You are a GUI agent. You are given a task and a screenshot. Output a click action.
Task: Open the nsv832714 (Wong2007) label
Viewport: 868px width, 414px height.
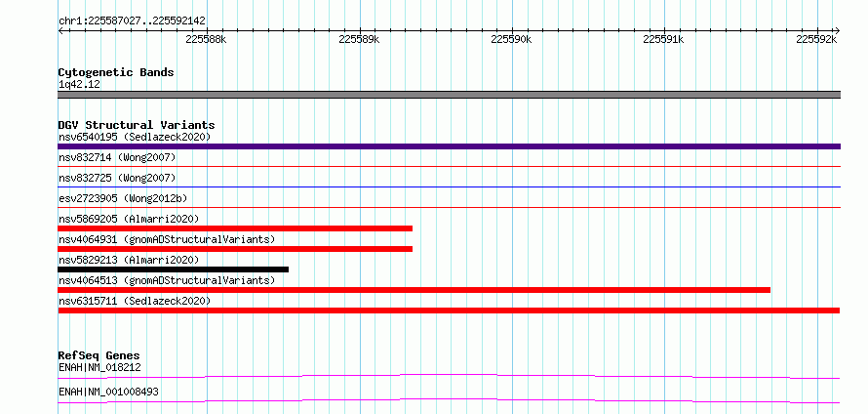click(x=117, y=157)
